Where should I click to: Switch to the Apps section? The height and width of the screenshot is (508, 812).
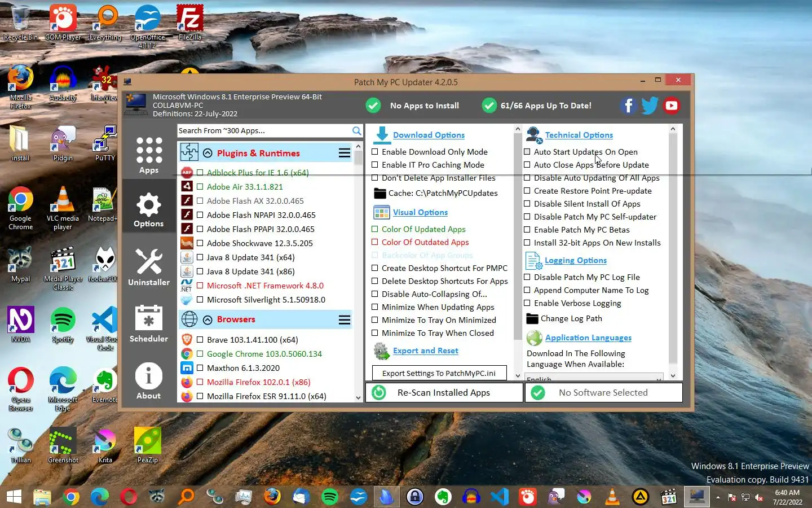click(x=149, y=155)
